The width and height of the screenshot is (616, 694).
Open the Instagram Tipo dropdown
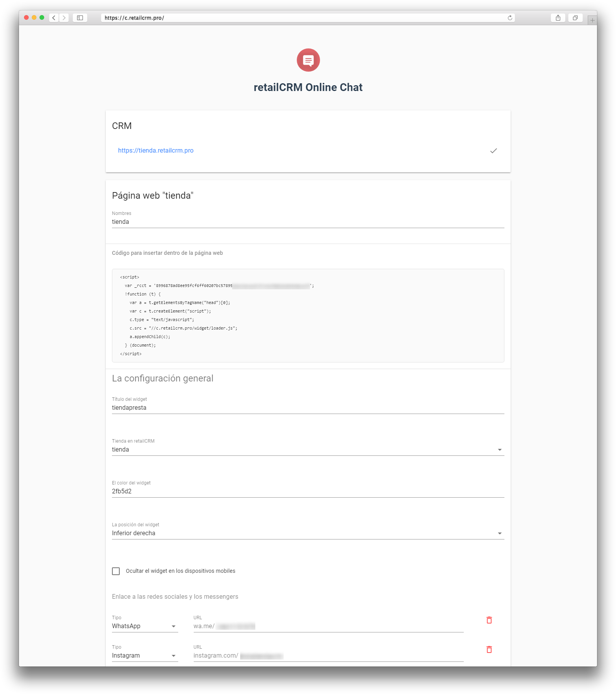click(x=145, y=656)
